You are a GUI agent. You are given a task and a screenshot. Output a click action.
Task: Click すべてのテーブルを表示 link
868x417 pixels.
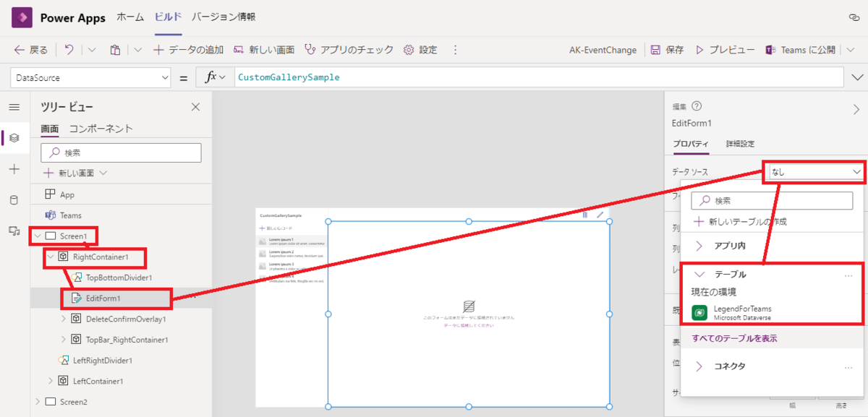(x=735, y=338)
